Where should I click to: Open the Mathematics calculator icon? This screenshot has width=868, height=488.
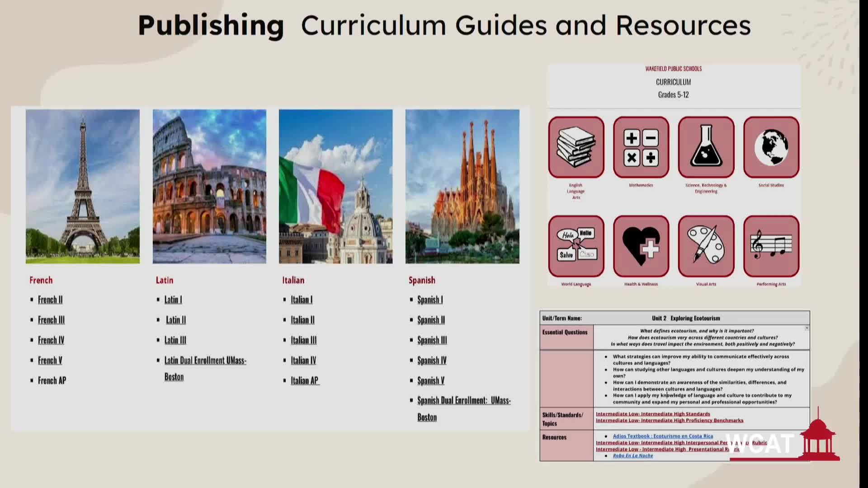[641, 147]
